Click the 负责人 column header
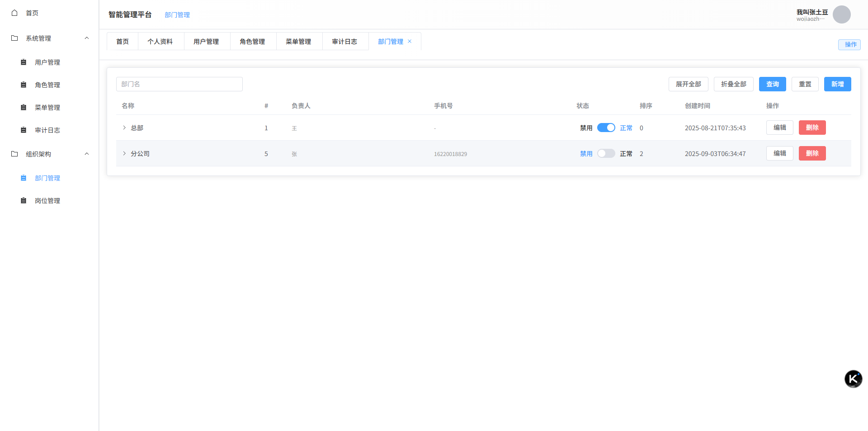This screenshot has width=868, height=431. 301,105
